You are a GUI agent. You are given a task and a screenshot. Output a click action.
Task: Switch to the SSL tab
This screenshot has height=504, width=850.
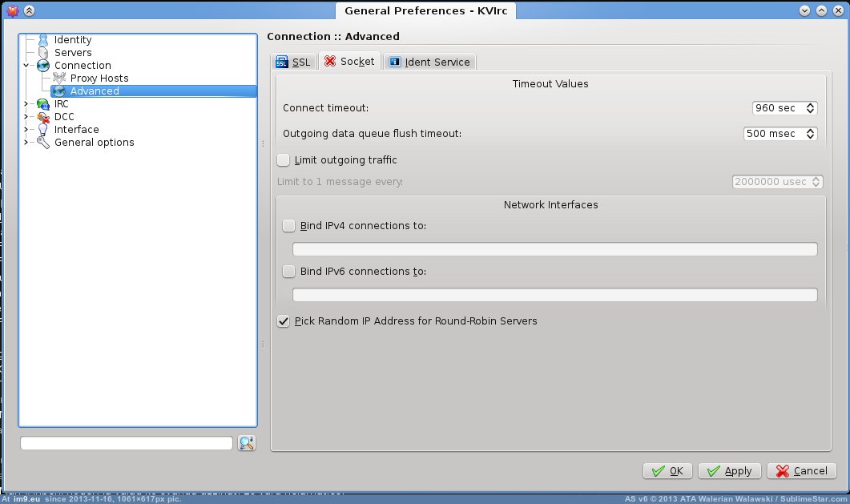pyautogui.click(x=293, y=62)
